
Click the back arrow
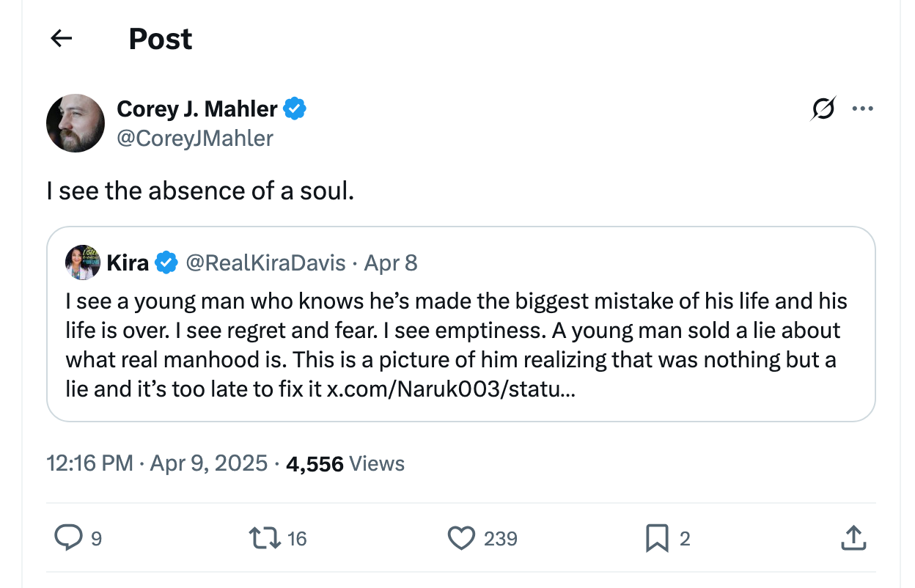[61, 38]
